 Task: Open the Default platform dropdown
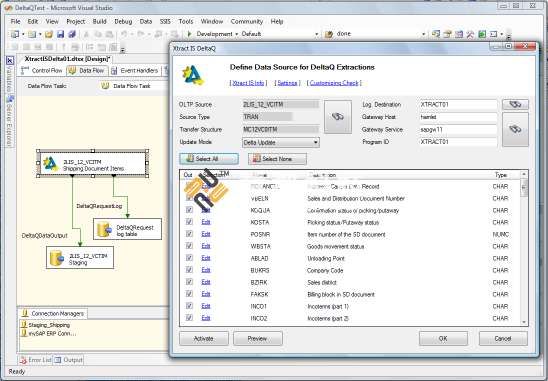pyautogui.click(x=317, y=34)
